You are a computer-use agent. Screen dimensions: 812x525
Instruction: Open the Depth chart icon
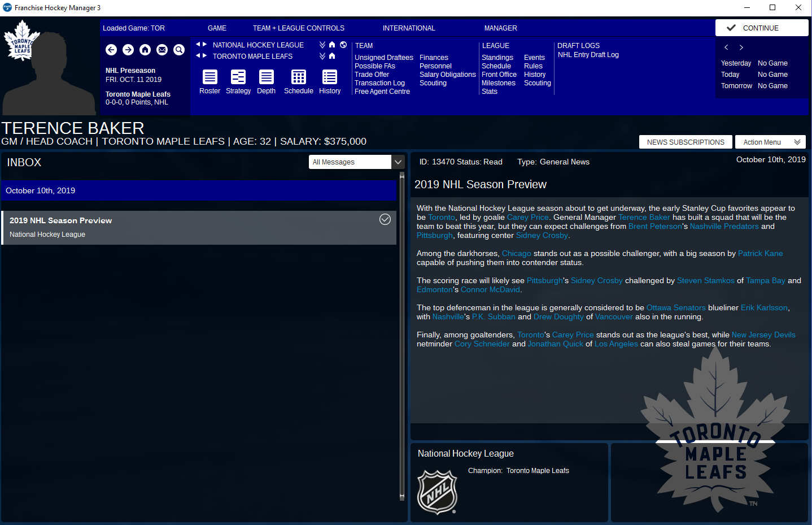pyautogui.click(x=267, y=77)
